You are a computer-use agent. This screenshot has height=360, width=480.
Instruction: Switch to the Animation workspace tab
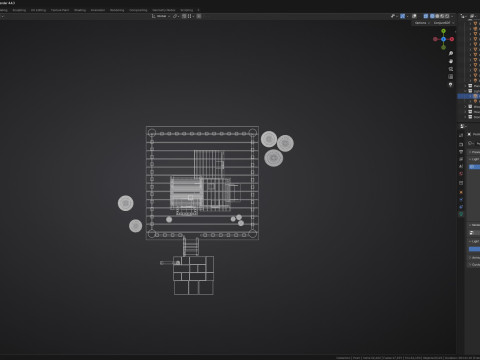click(x=98, y=10)
